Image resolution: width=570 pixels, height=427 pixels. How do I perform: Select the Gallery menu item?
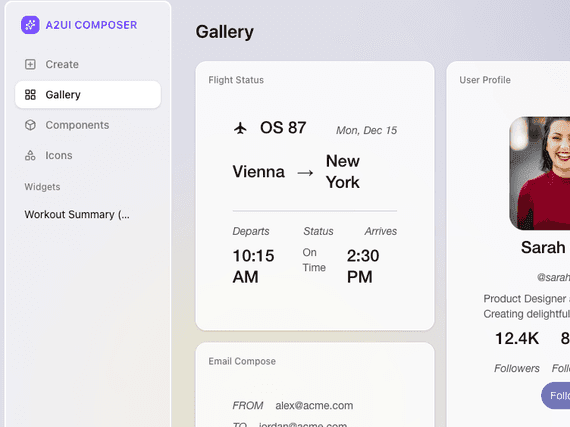[x=88, y=94]
